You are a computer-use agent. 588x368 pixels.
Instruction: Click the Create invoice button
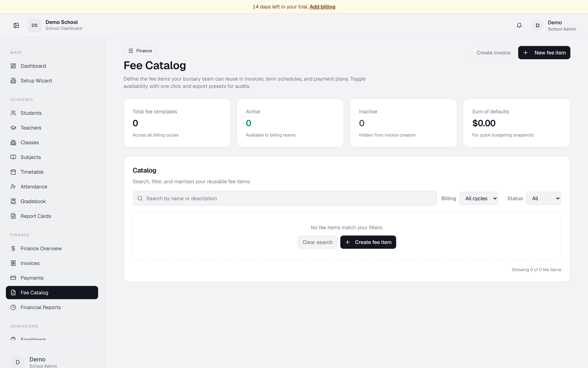493,53
